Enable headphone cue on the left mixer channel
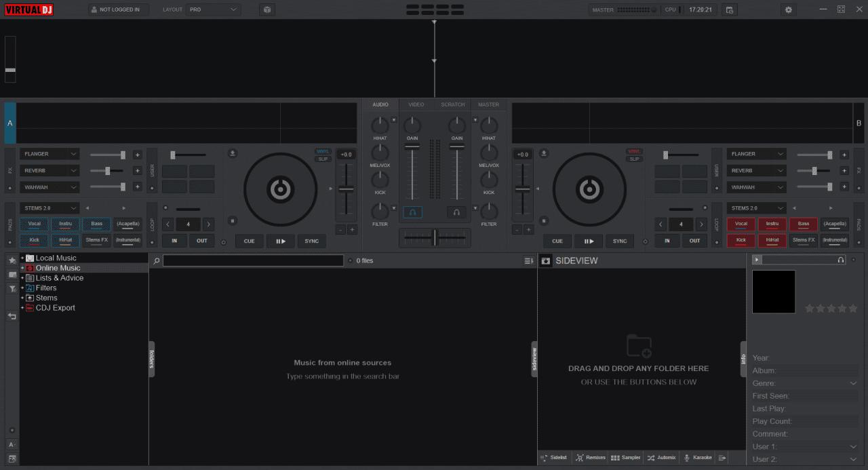Screen dimensions: 868x470 pyautogui.click(x=411, y=212)
